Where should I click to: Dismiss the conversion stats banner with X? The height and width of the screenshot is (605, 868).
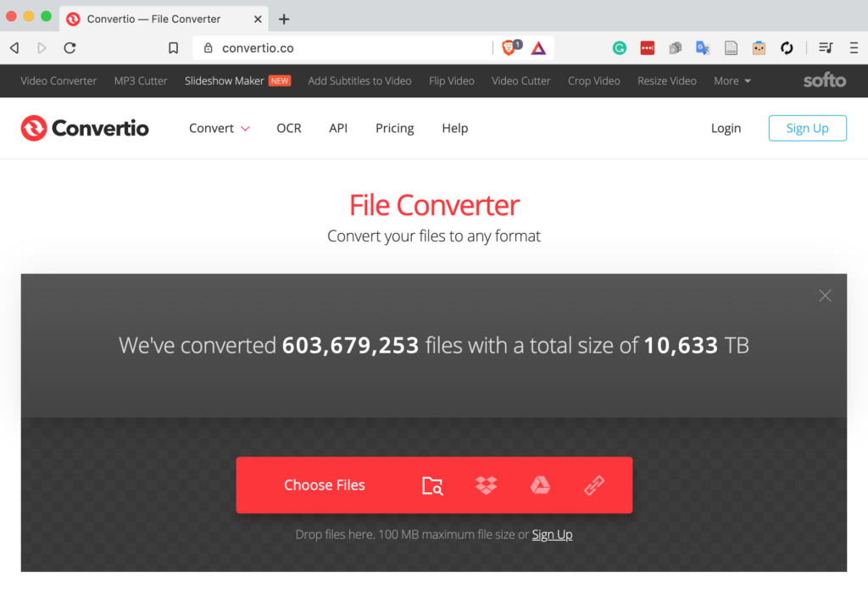point(825,296)
